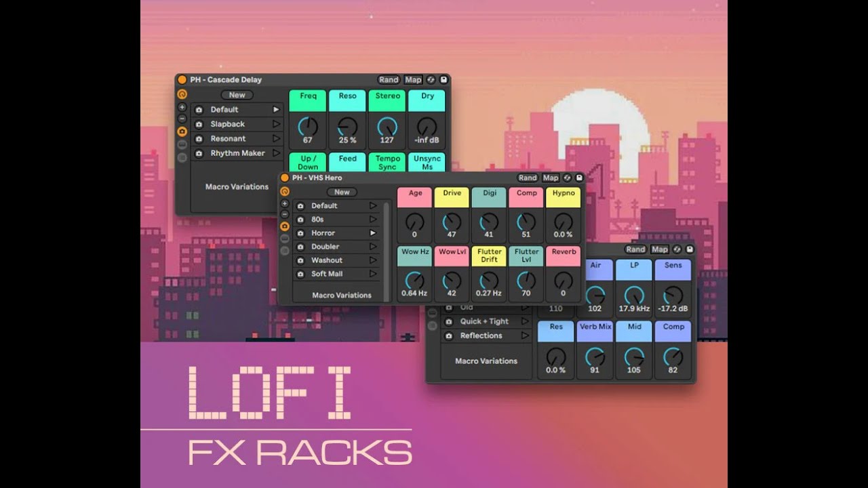Toggle VHS Hero device activator
The width and height of the screenshot is (868, 488).
click(285, 178)
